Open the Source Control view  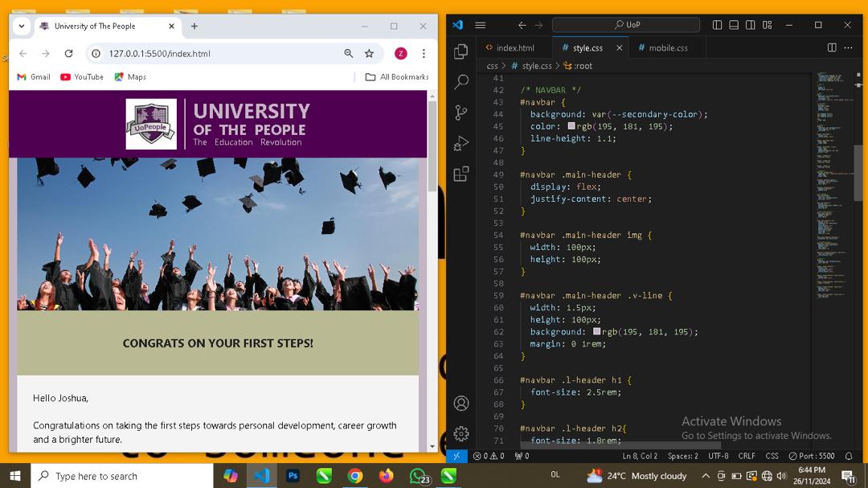click(x=461, y=113)
